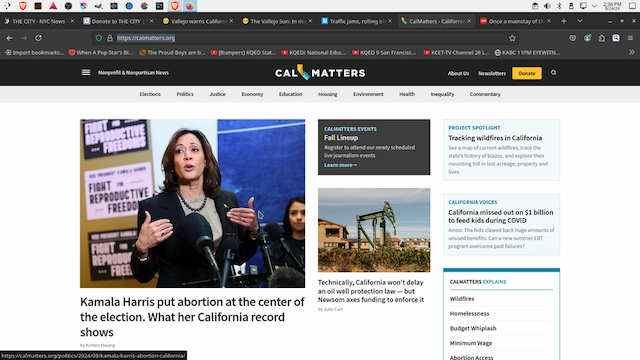Click the yellow Donate button
Image resolution: width=640 pixels, height=360 pixels.
527,73
